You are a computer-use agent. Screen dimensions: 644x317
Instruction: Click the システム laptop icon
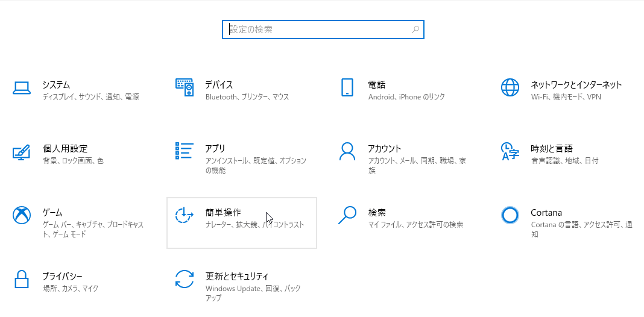(21, 88)
